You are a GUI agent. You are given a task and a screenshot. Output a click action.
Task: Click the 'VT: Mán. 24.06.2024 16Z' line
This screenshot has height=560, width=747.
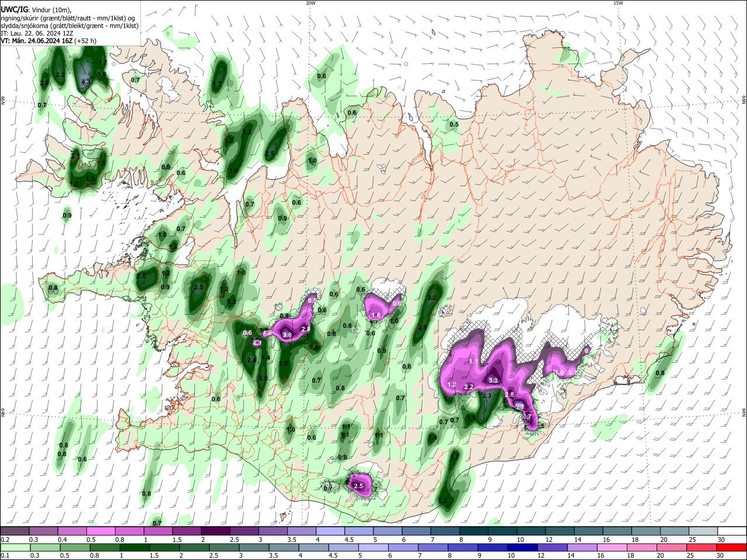click(x=37, y=41)
